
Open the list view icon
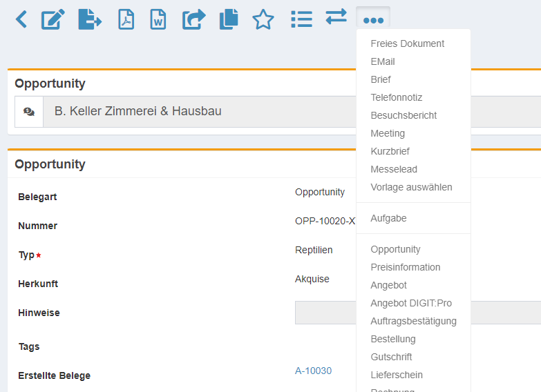coord(301,19)
